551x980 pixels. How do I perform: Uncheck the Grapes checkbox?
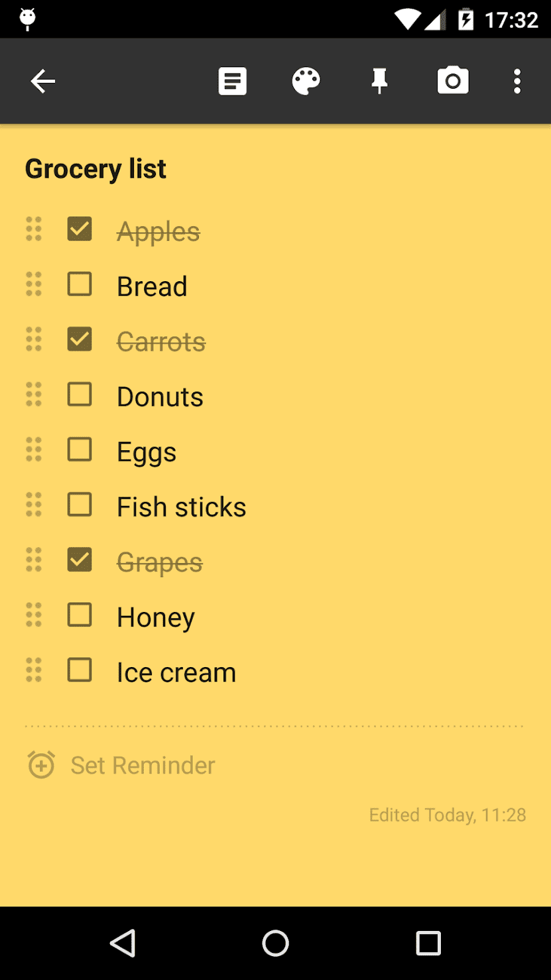tap(80, 560)
